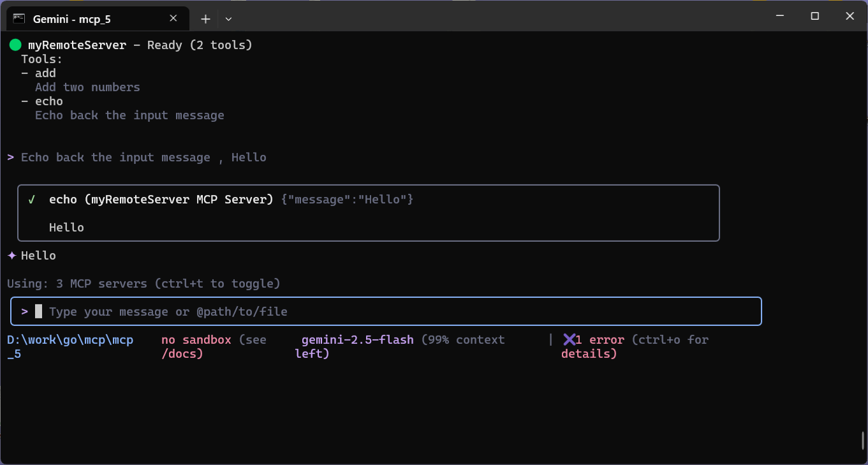Viewport: 868px width, 465px height.
Task: Click the D:\work\go\mcp path label
Action: pyautogui.click(x=70, y=340)
